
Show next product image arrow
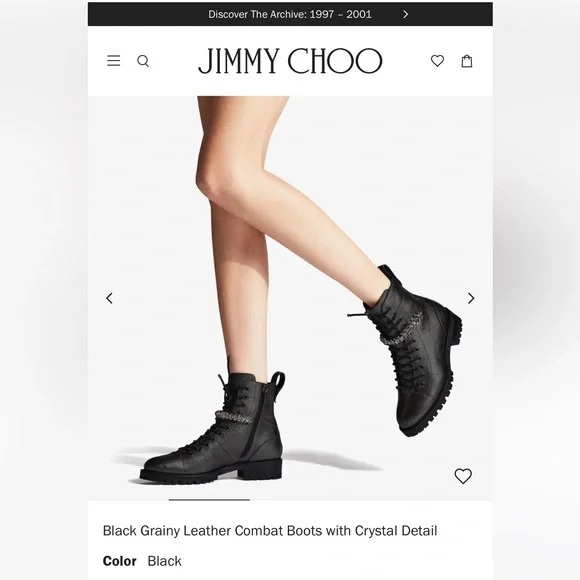click(x=471, y=298)
